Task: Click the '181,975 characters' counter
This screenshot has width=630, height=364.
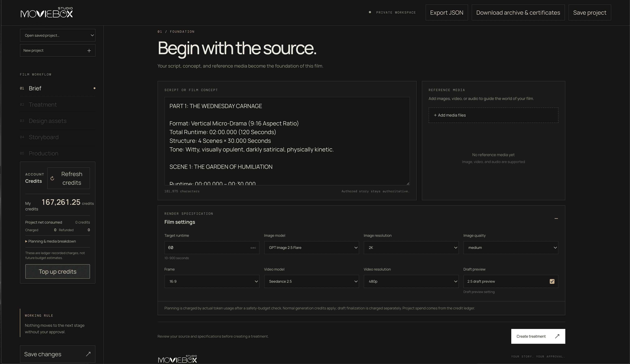Action: [182, 191]
